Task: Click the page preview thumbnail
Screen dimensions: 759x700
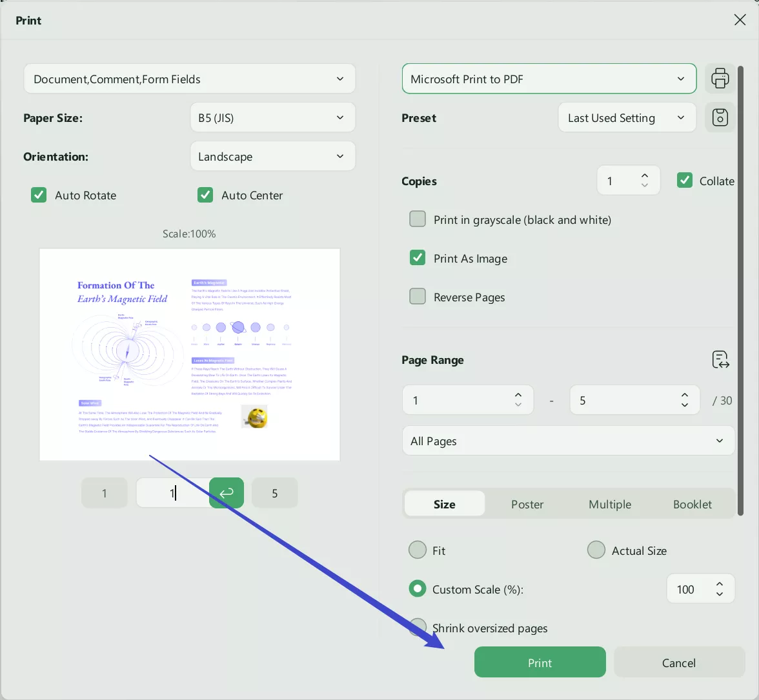Action: [189, 355]
